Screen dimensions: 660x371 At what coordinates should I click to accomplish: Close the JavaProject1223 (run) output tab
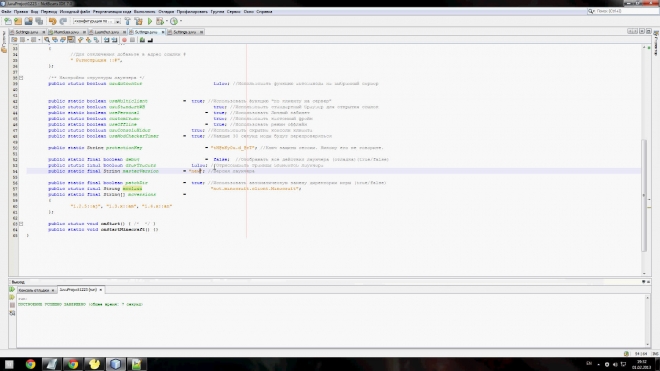coord(101,290)
